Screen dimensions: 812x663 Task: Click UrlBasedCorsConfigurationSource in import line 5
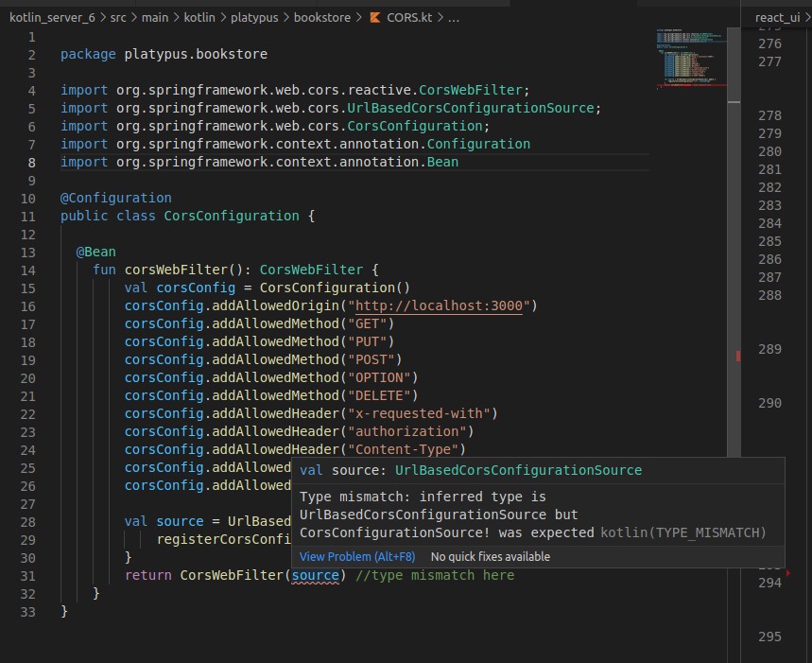click(470, 108)
